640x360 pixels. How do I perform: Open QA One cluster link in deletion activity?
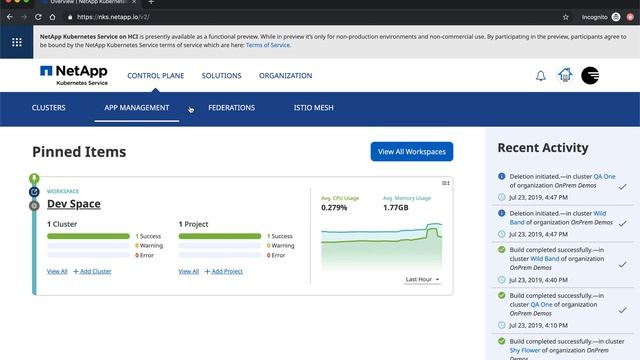(604, 176)
